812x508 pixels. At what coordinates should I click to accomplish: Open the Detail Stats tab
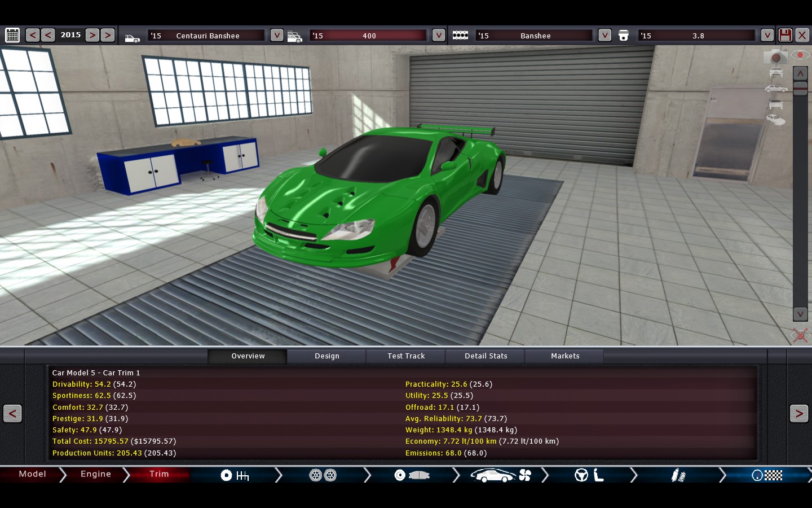click(x=486, y=356)
